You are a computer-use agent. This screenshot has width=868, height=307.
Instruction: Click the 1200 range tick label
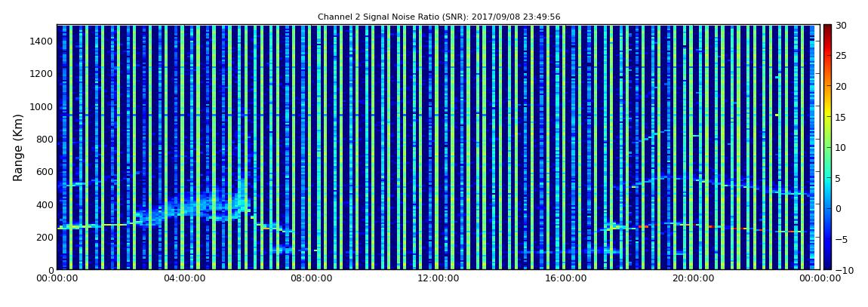(x=42, y=74)
